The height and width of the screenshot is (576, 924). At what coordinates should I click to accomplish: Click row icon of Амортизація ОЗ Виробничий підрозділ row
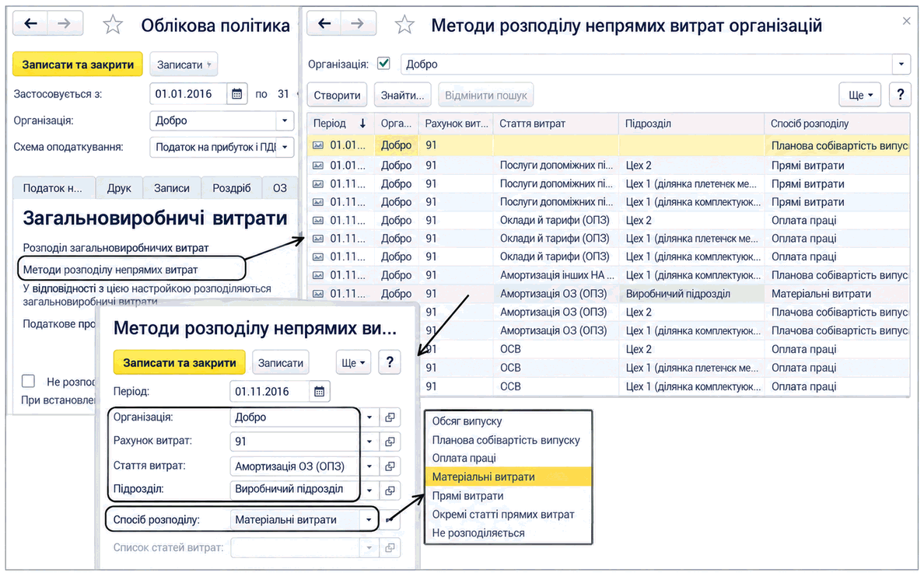pos(317,293)
